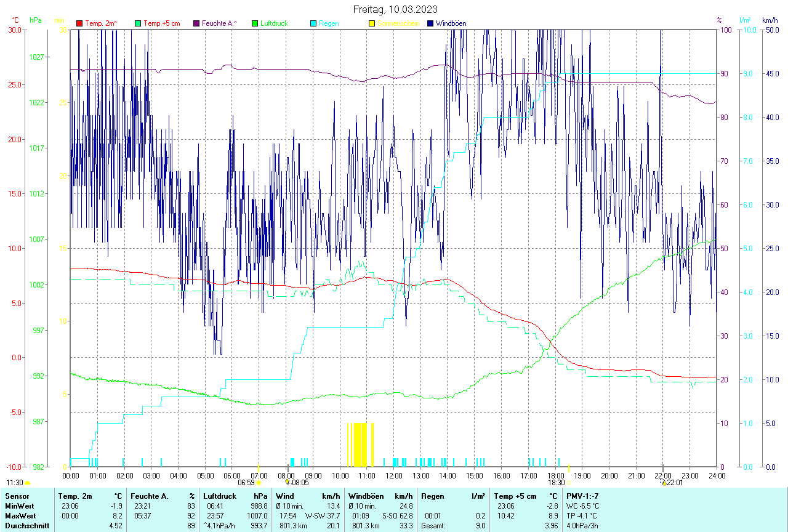Click the pressure trend ^4.1hPa/h

pos(220,526)
